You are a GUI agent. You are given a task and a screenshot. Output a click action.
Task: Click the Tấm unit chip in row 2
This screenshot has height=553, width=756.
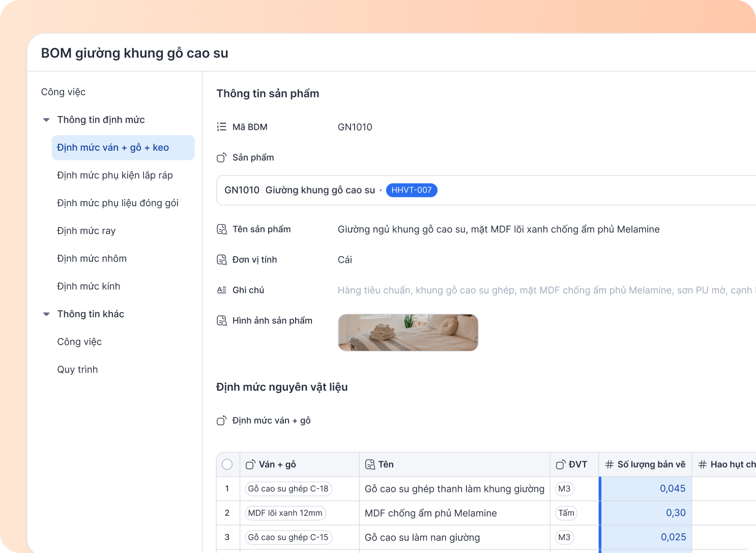[x=566, y=513]
